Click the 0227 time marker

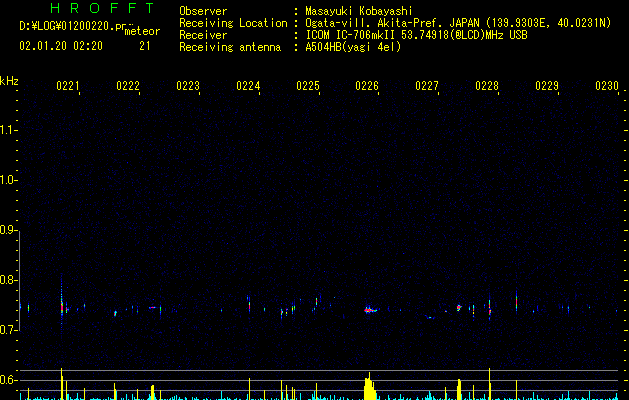coord(427,86)
